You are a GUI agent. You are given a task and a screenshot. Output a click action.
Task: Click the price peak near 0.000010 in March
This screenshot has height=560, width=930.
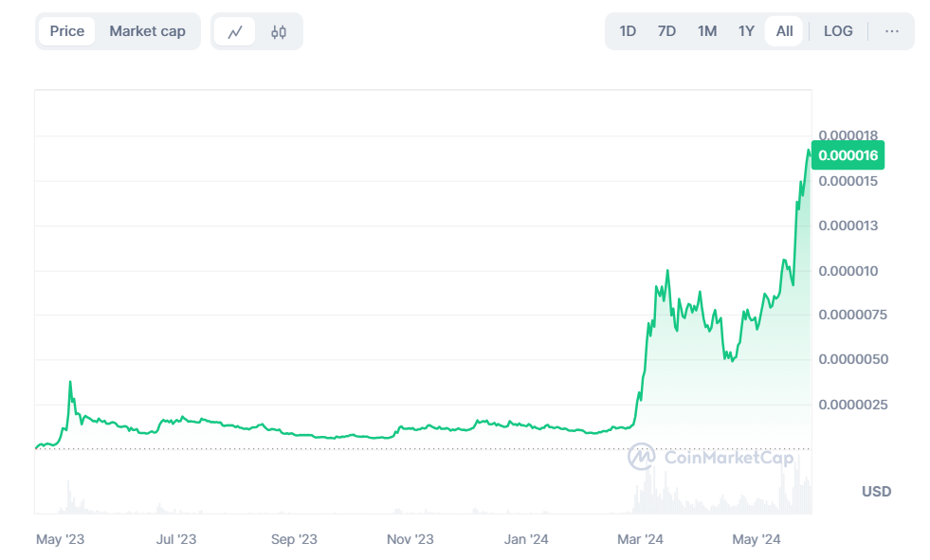pos(667,272)
